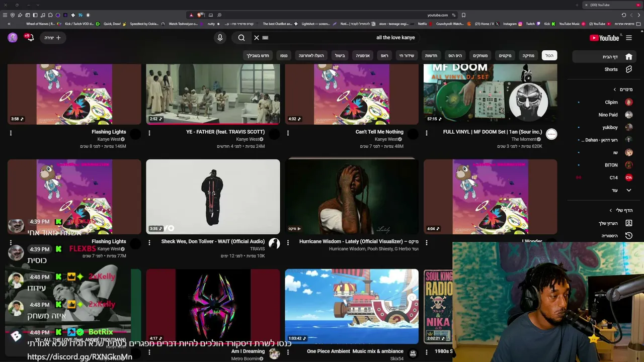The height and width of the screenshot is (362, 644).
Task: Open 'One Piece Ambient Music mix' title link
Action: tap(355, 351)
